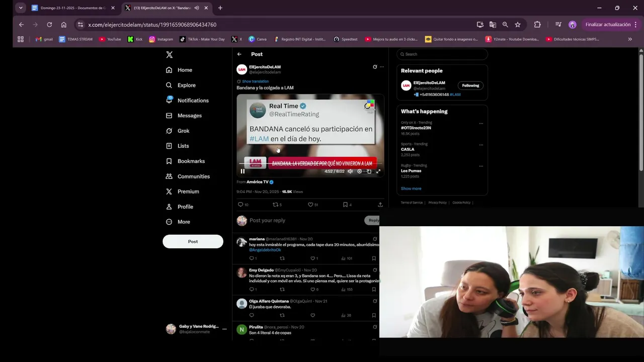Open Los Pumas trend options menu
The height and width of the screenshot is (362, 644).
[481, 166]
